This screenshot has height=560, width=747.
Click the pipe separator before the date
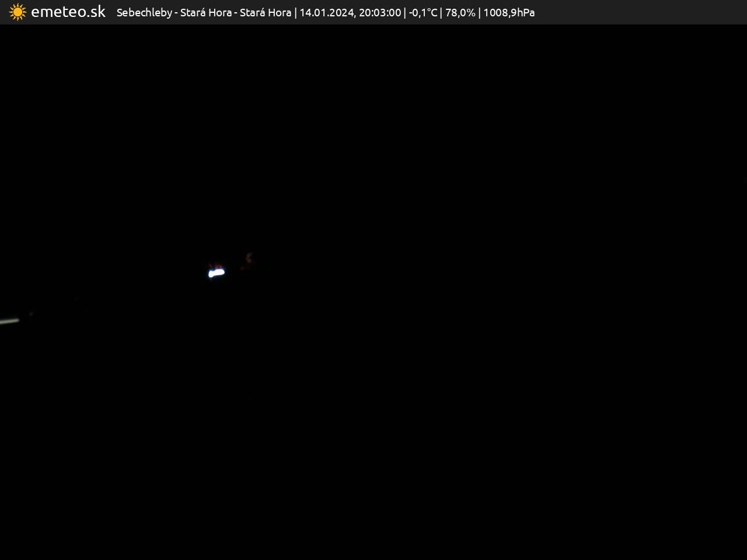(x=296, y=13)
